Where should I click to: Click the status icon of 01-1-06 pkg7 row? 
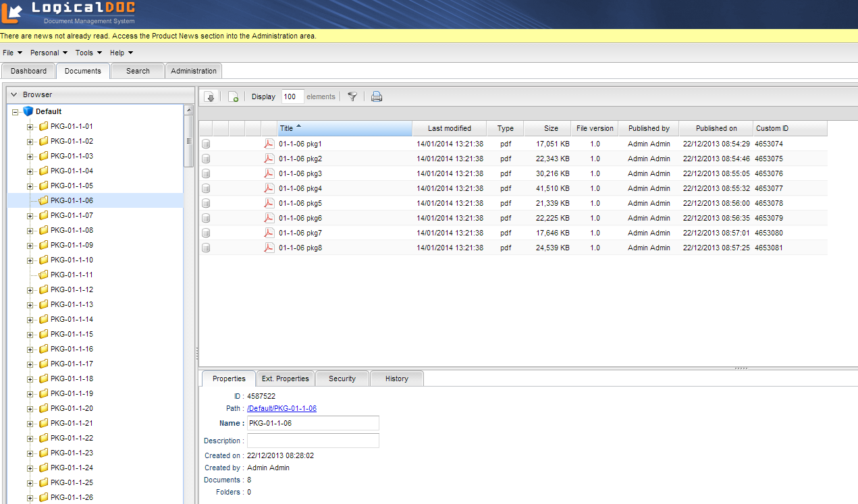206,233
